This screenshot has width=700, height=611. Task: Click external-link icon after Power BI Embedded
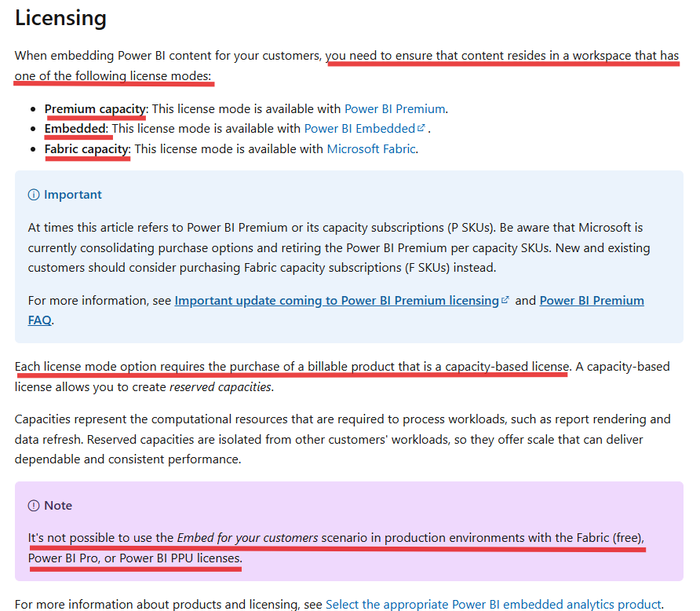pyautogui.click(x=421, y=128)
